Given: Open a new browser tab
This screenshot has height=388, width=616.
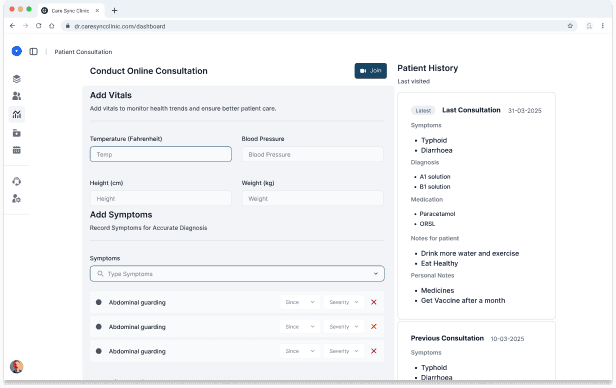Looking at the screenshot, I should pos(114,11).
